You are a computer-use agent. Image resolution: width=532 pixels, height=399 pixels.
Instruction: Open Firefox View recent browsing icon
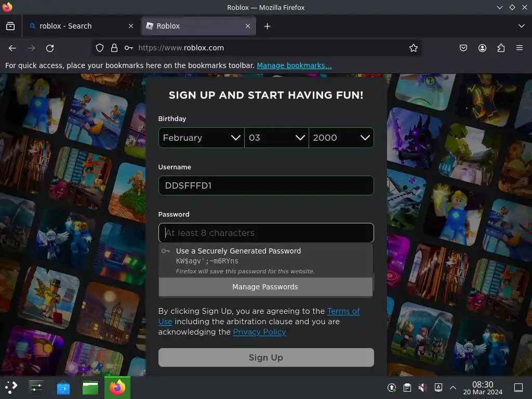click(10, 26)
